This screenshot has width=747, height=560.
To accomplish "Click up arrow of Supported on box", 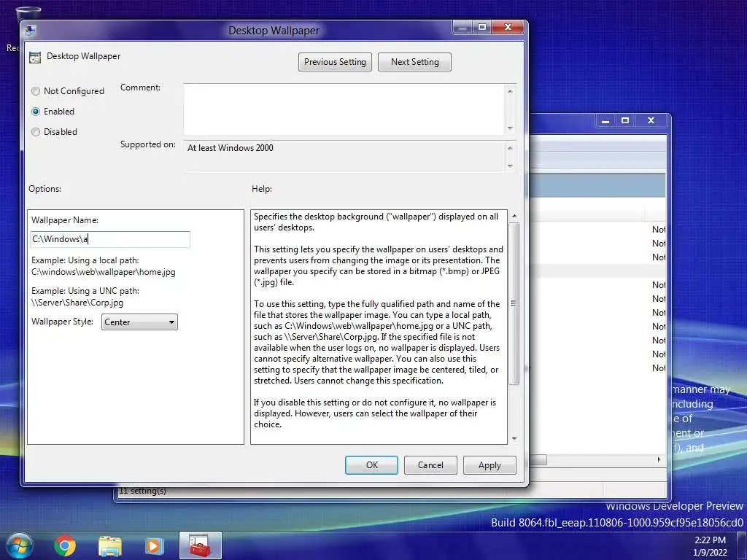I will (x=510, y=148).
